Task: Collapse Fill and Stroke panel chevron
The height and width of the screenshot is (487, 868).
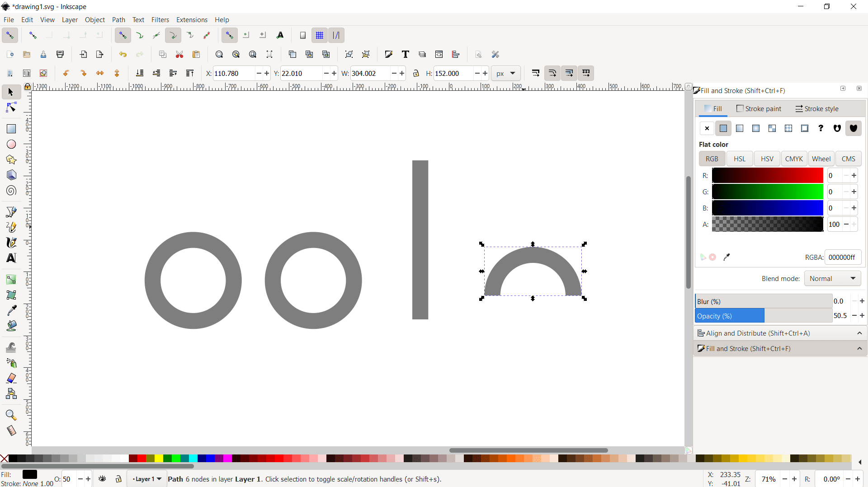Action: pyautogui.click(x=859, y=349)
